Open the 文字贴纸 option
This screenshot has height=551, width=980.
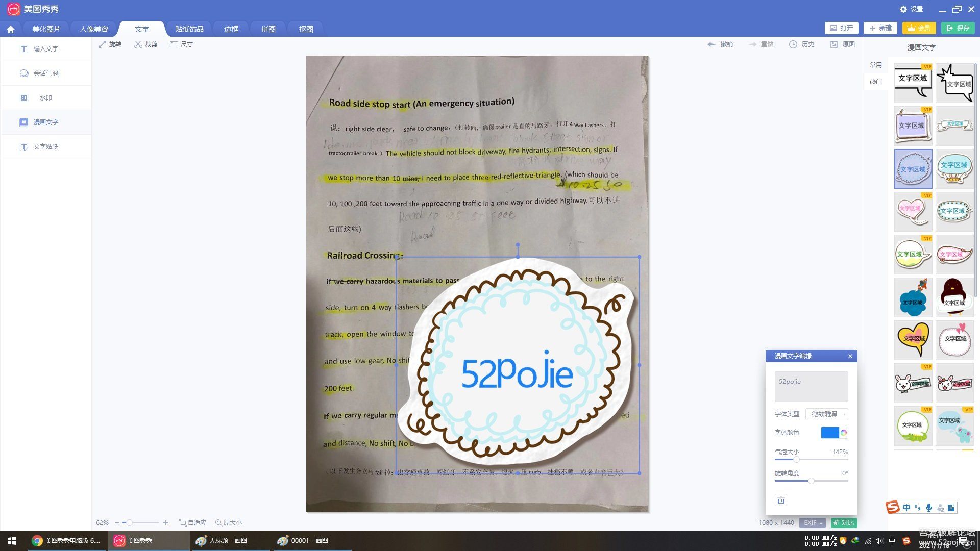click(x=46, y=147)
